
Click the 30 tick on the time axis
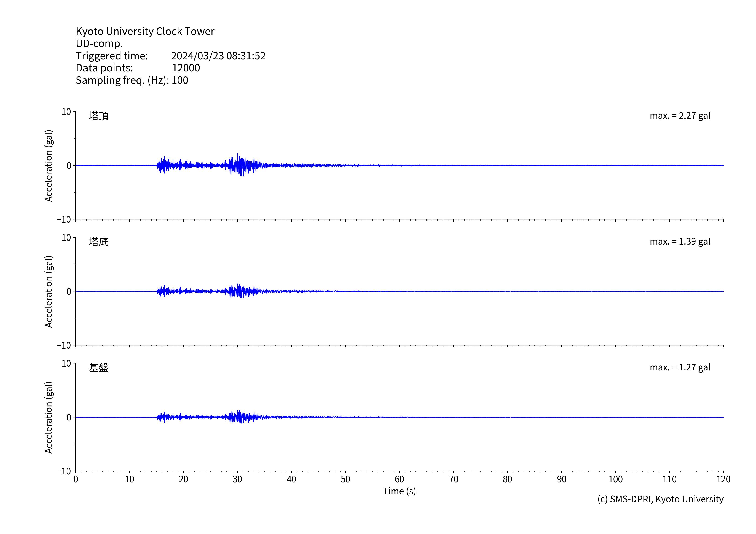click(237, 479)
